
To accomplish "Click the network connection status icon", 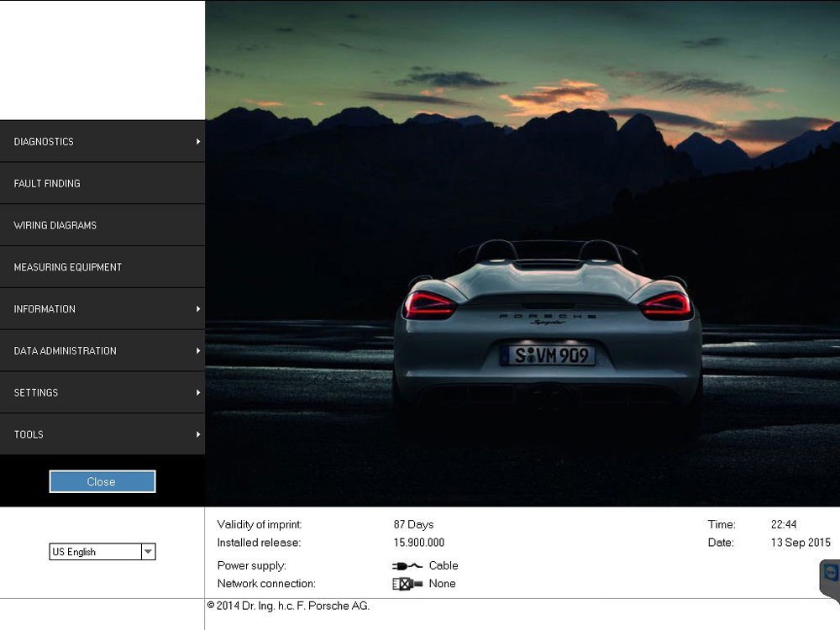I will click(x=407, y=584).
